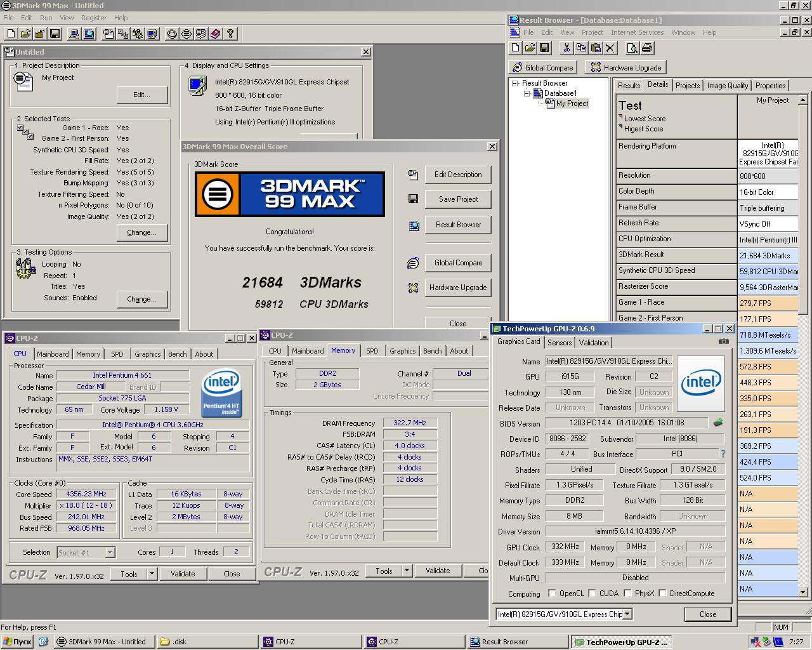The width and height of the screenshot is (812, 650).
Task: Click New document icon in Result Browser toolbar
Action: click(x=515, y=48)
